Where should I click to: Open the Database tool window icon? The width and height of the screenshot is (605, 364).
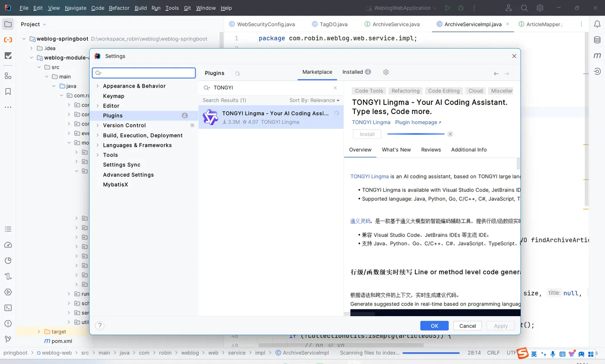click(597, 40)
